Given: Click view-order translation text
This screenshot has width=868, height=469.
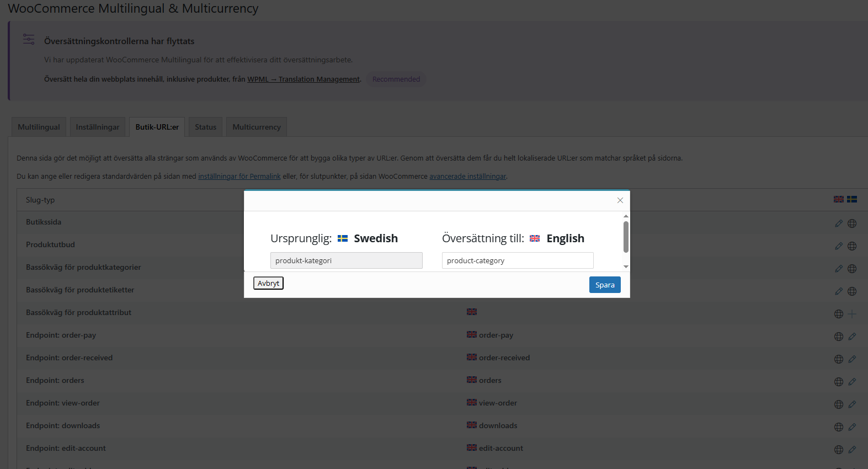Looking at the screenshot, I should click(x=498, y=403).
